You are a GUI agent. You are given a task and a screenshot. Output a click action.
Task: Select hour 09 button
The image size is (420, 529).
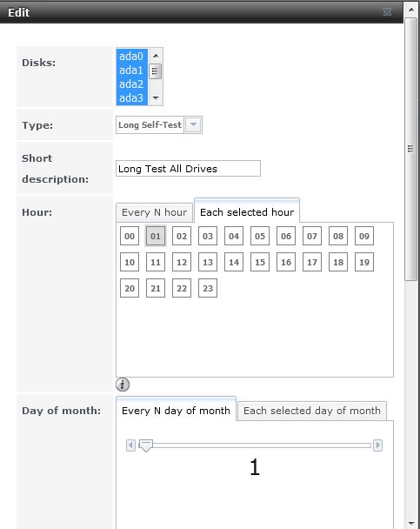pos(364,236)
